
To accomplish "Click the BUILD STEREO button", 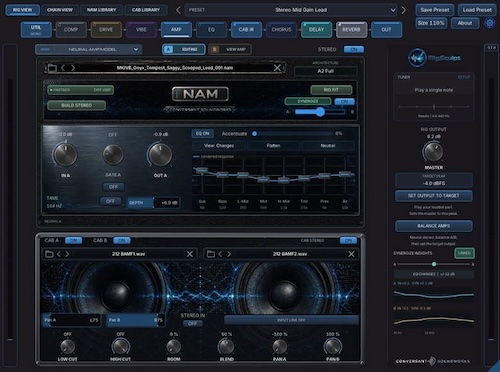I will coord(77,105).
